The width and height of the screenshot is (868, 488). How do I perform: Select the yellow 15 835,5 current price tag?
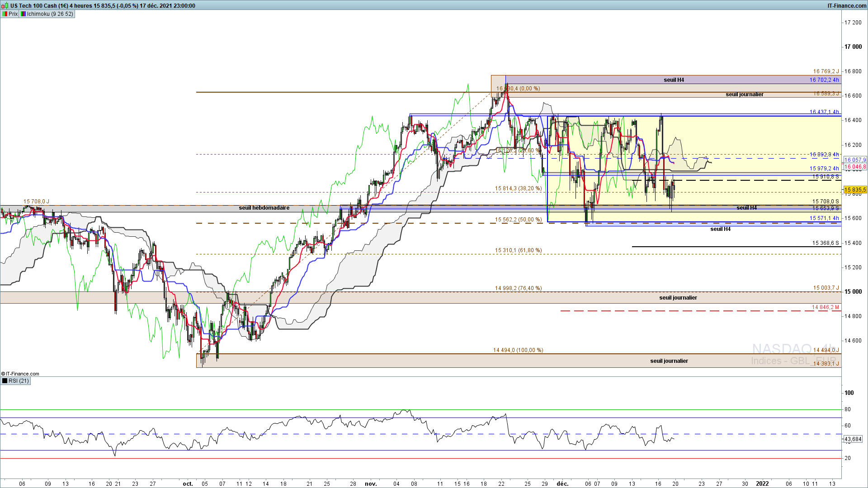(855, 190)
